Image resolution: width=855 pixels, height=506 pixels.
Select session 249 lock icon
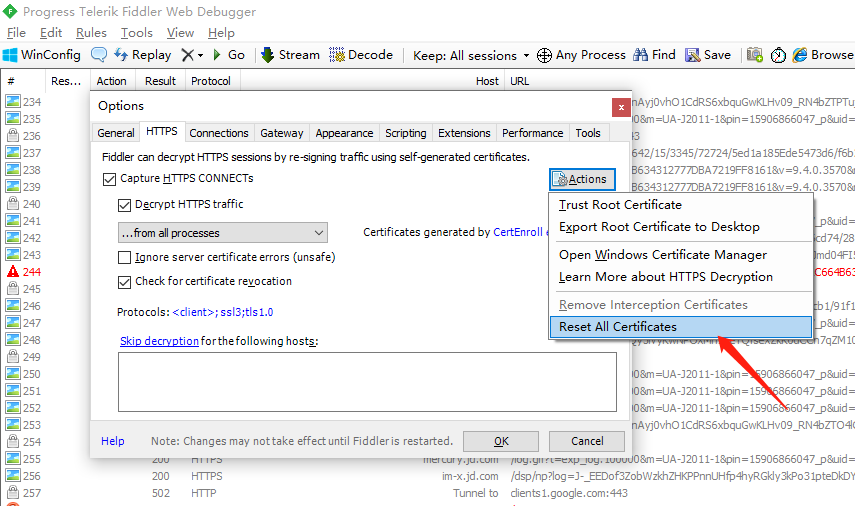[13, 357]
